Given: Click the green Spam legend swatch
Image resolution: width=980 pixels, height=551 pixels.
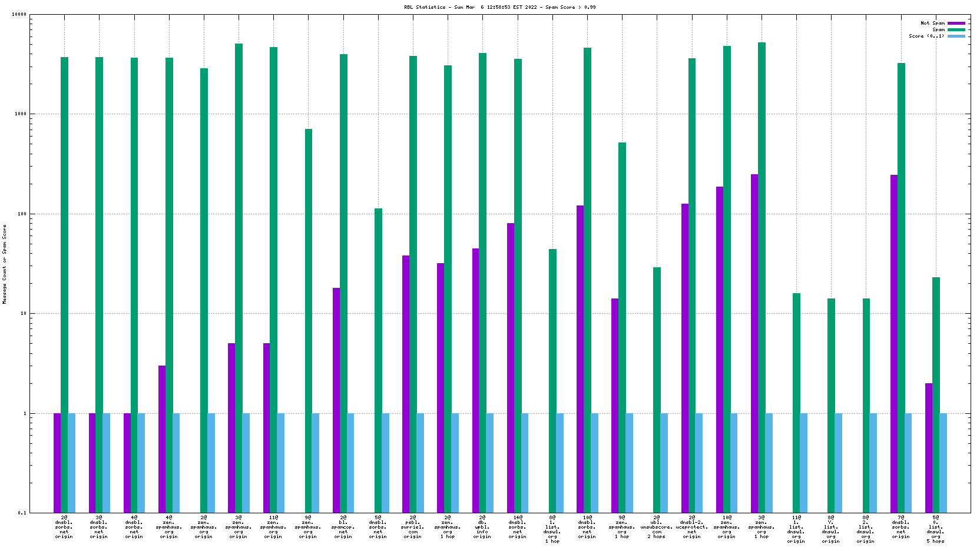Looking at the screenshot, I should tap(956, 30).
